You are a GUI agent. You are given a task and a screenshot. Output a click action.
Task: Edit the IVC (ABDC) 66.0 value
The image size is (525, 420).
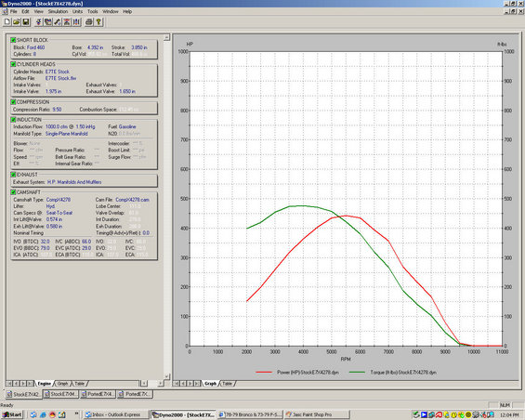pyautogui.click(x=86, y=242)
